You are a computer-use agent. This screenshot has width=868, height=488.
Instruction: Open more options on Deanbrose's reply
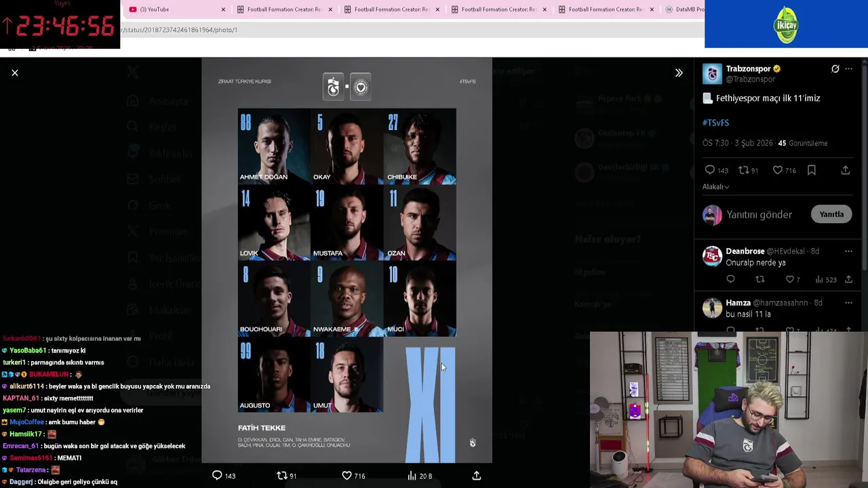848,251
